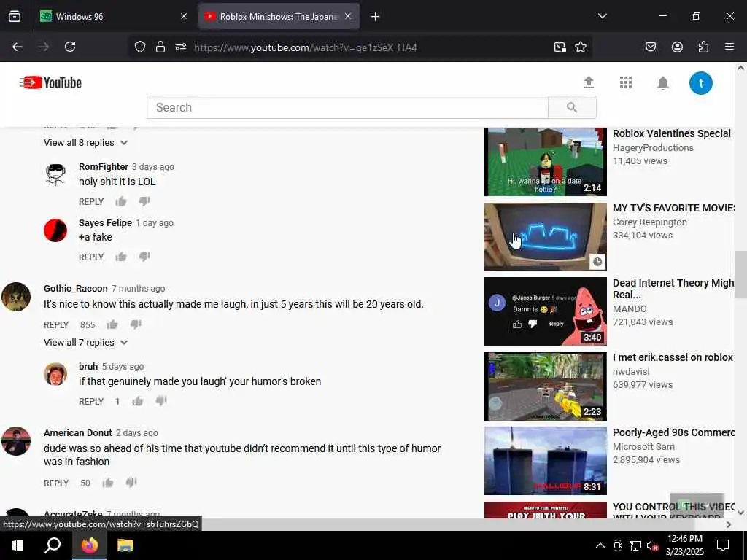The image size is (747, 560).
Task: Select the Roblox Minishows tab
Action: (279, 17)
